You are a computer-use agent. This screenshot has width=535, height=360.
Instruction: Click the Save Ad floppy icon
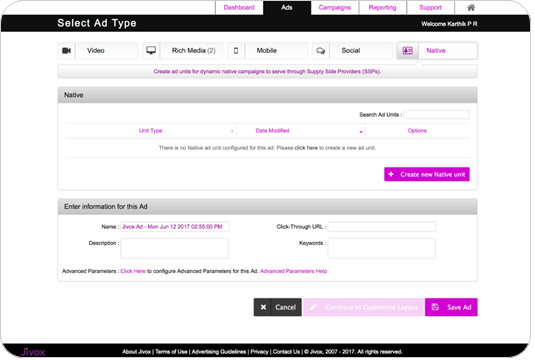[x=435, y=307]
